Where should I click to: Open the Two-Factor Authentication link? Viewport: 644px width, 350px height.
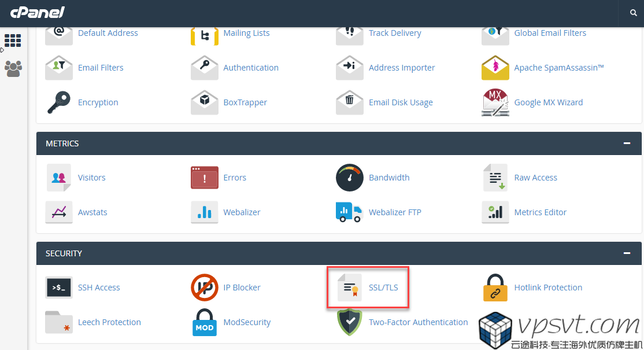click(x=418, y=322)
